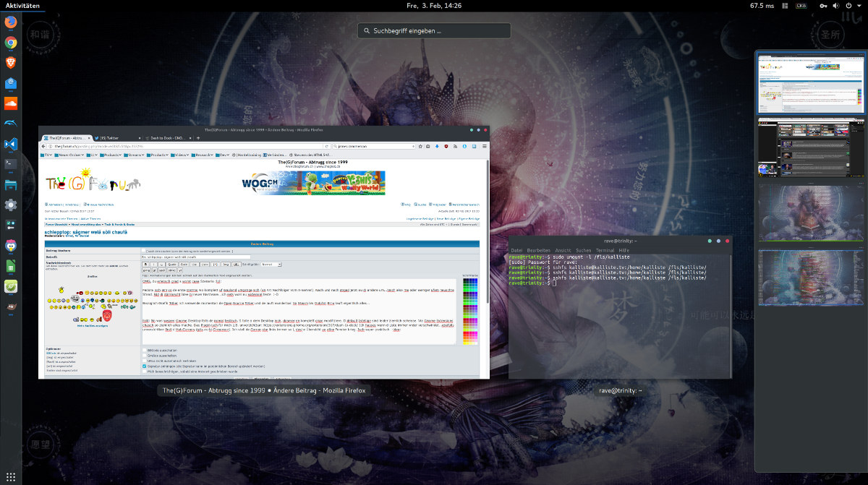Open the Suchen menu in the terminal
The width and height of the screenshot is (868, 485).
pyautogui.click(x=584, y=250)
